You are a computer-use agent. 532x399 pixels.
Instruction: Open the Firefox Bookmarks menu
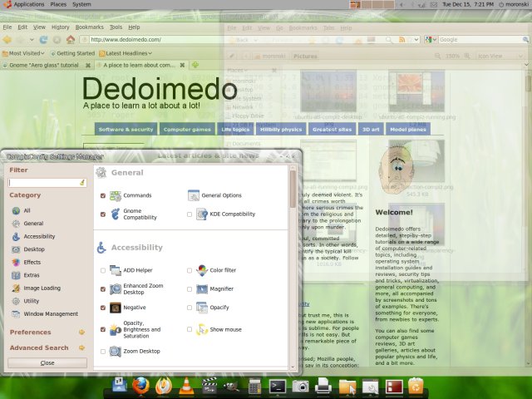pyautogui.click(x=90, y=27)
